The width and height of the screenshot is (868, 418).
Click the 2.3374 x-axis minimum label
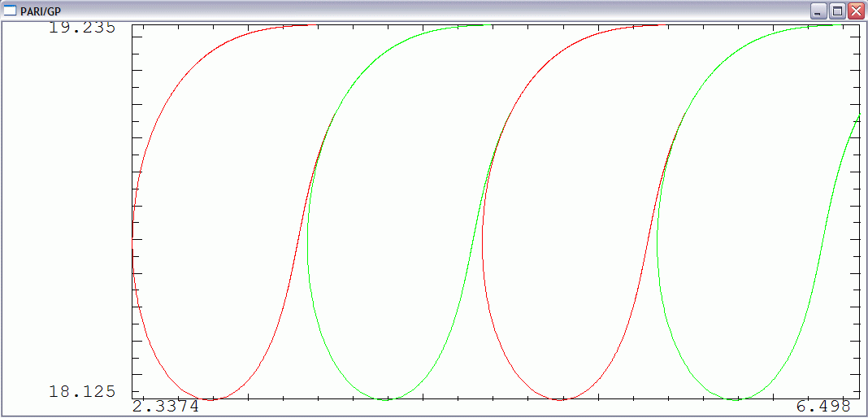tap(166, 406)
